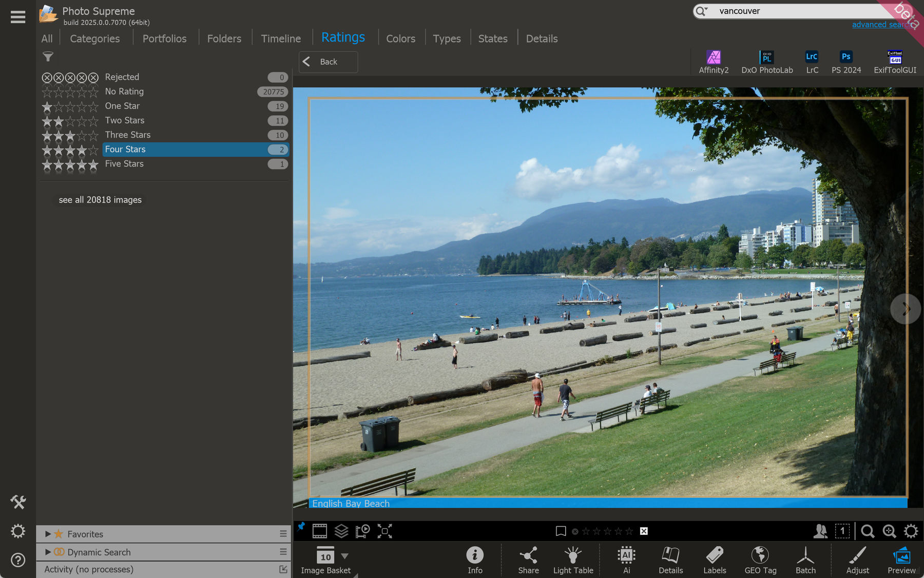Viewport: 924px width, 578px height.
Task: Expand the Dynamic Search section
Action: tap(48, 552)
